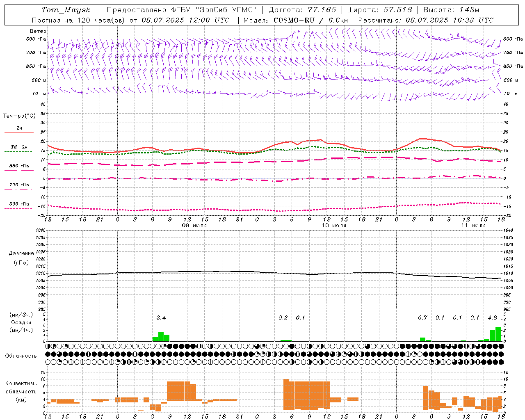Click the Широта: 57.518 value
This screenshot has height=420, width=525.
[x=379, y=10]
